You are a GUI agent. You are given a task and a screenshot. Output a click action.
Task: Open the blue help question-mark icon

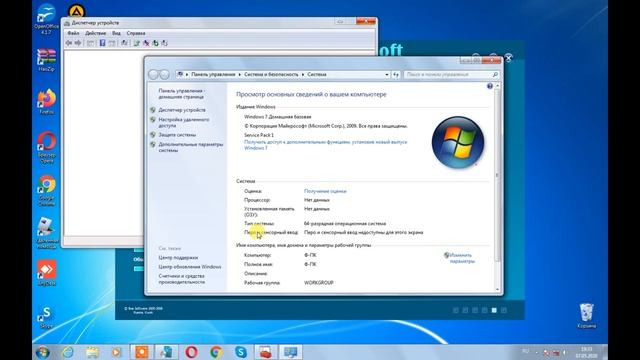[490, 86]
